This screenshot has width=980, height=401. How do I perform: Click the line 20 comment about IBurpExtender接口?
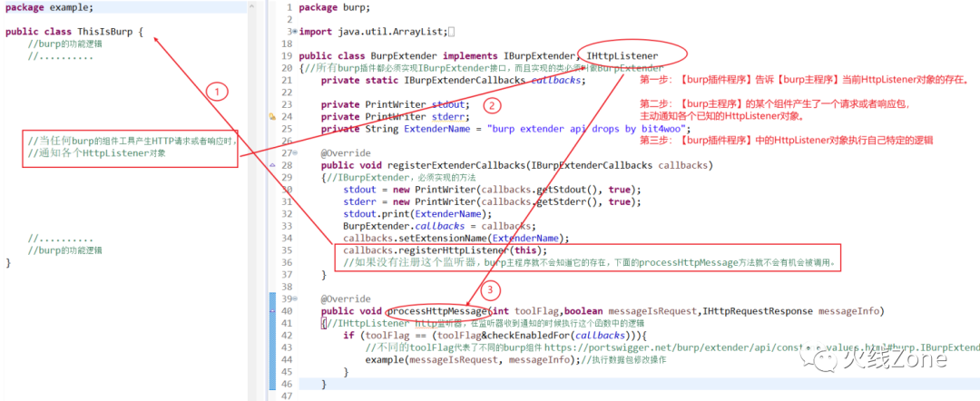[483, 68]
